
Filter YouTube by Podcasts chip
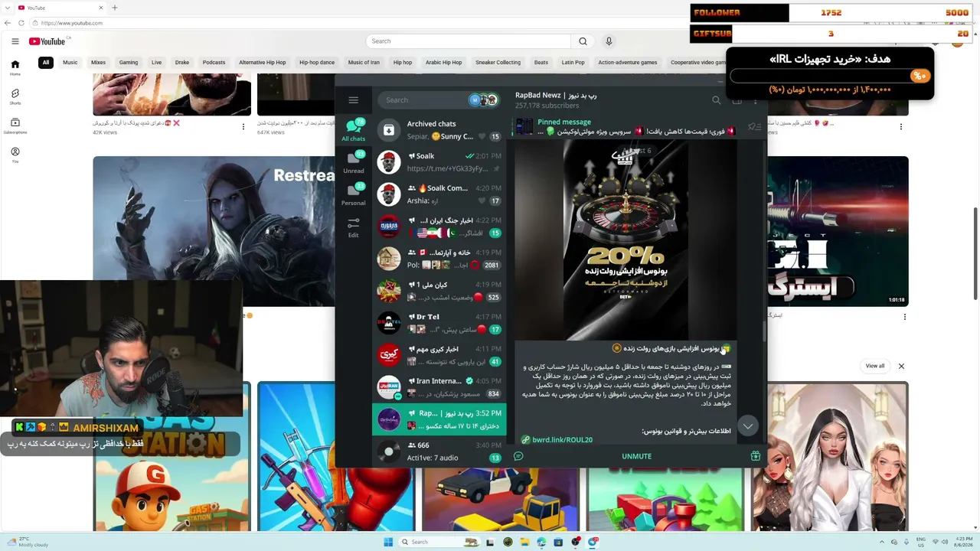(214, 63)
